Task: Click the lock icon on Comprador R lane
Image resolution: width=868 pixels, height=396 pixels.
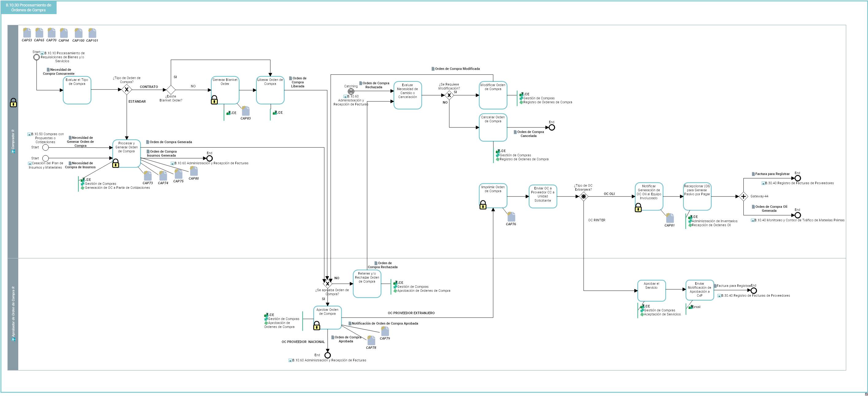Action: (13, 103)
